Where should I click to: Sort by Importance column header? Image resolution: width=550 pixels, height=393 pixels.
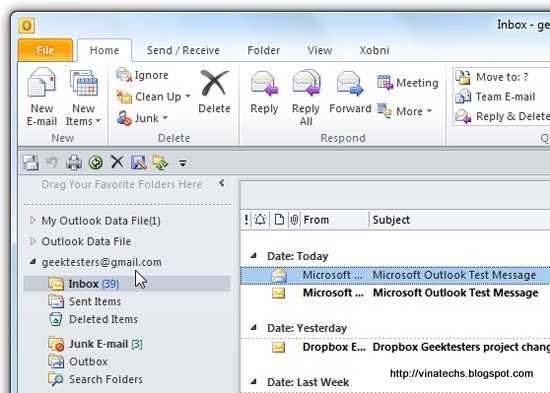coord(246,220)
